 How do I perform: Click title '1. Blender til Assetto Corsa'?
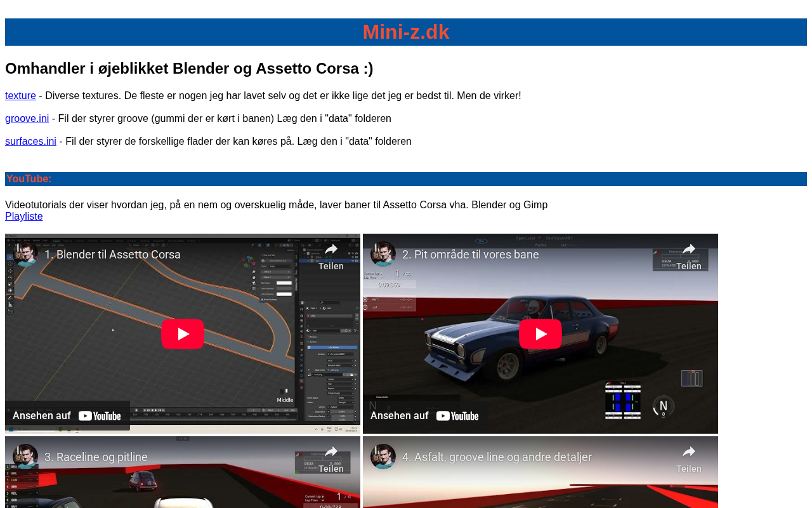pos(112,255)
